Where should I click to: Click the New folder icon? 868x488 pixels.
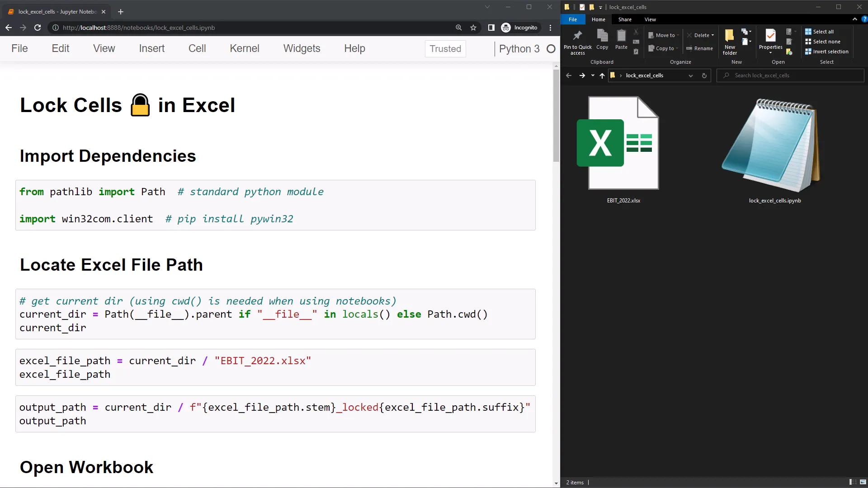tap(729, 36)
